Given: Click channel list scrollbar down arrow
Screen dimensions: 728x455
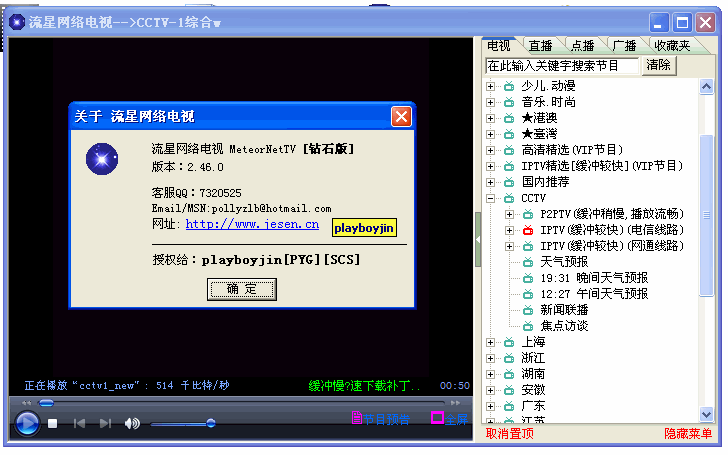Looking at the screenshot, I should coord(706,414).
